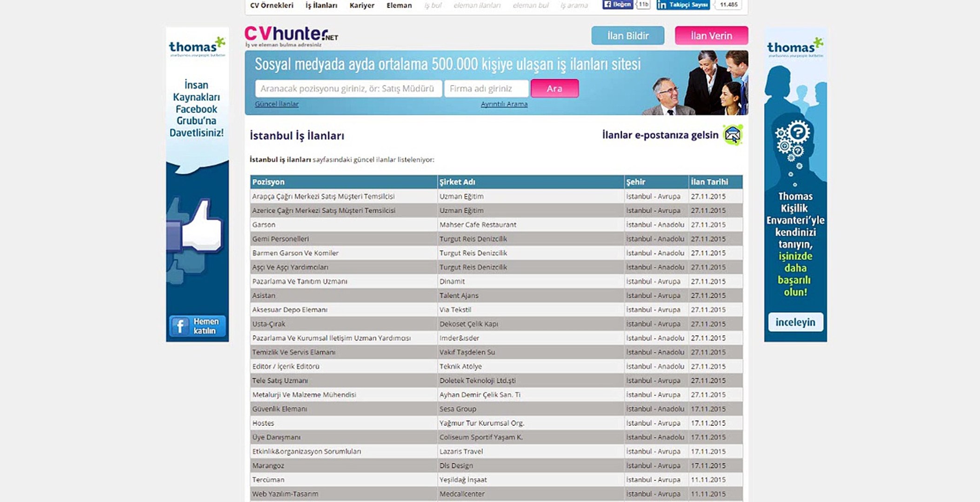
Task: Click the Ara search button
Action: (x=554, y=88)
